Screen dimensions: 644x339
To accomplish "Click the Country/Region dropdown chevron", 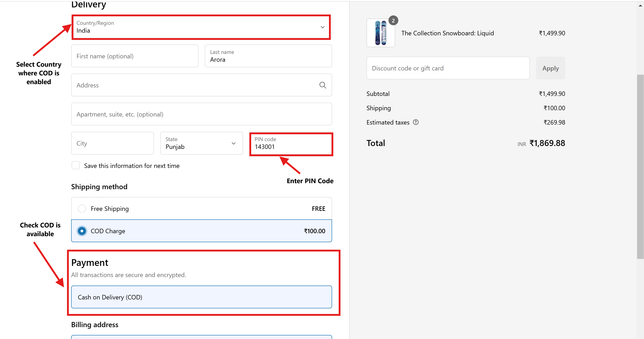I will [x=322, y=27].
